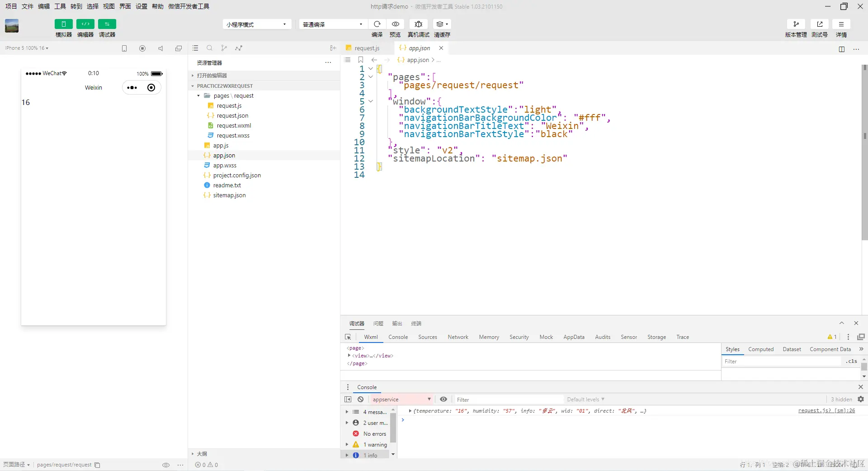The image size is (868, 471).
Task: Toggle the .cls class editor
Action: tap(851, 362)
